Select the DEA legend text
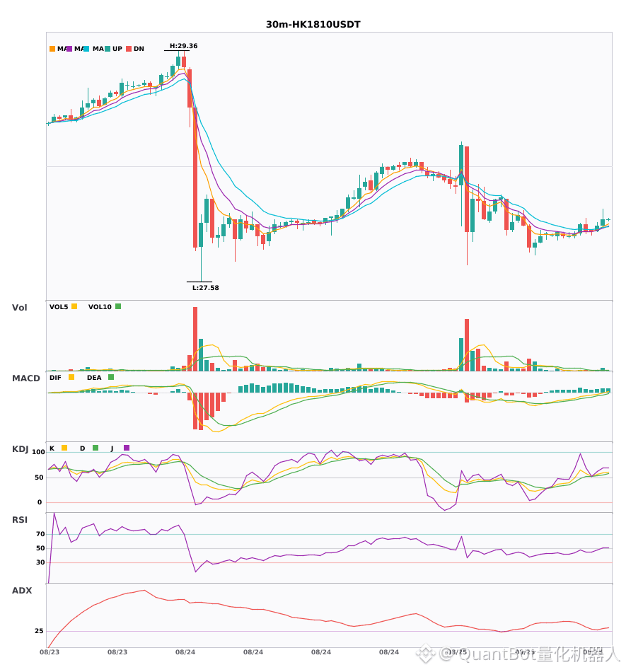Screen dimensions: 626x672 click(x=94, y=378)
